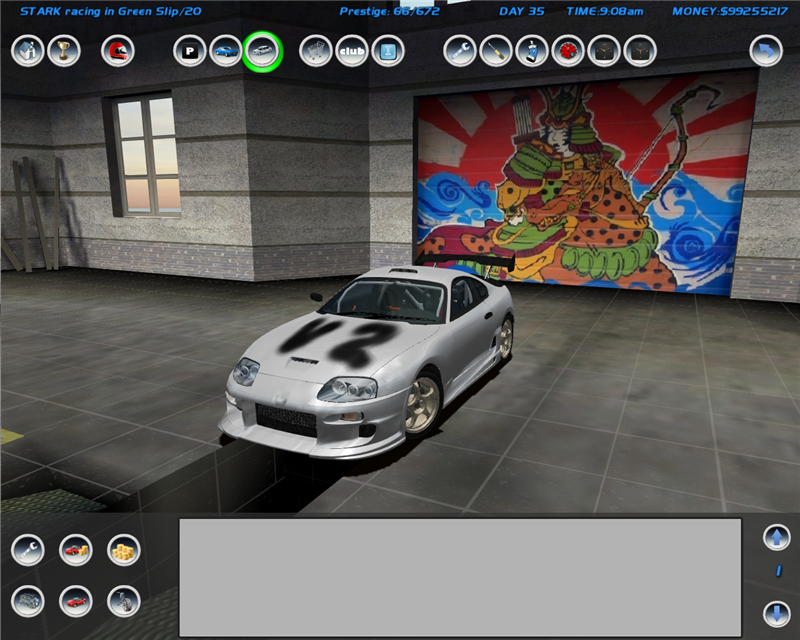Click the MONEY:$99255217 readout

coord(730,11)
